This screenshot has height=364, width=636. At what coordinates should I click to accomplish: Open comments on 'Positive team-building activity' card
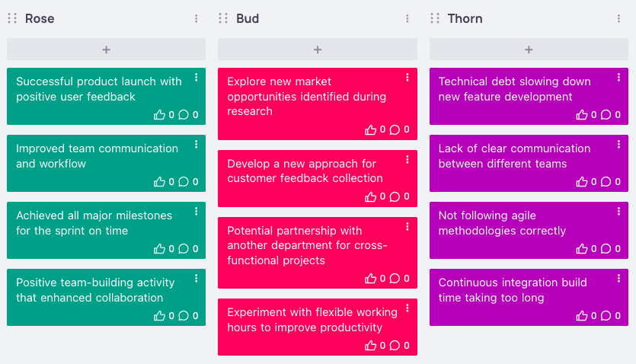[x=184, y=316]
